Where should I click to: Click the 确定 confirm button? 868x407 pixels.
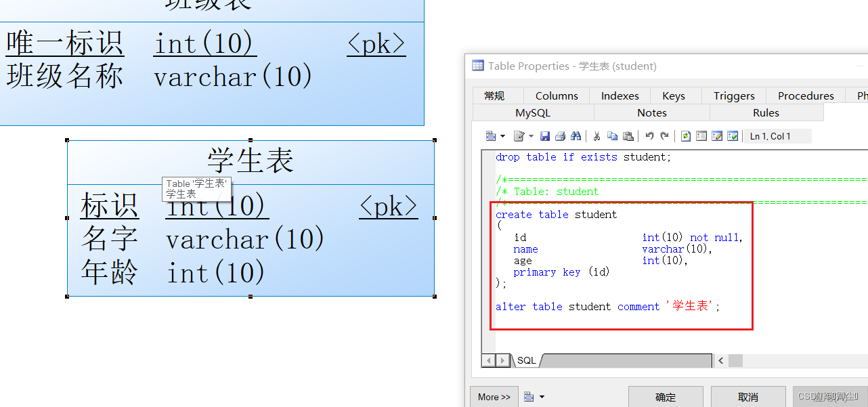click(666, 397)
